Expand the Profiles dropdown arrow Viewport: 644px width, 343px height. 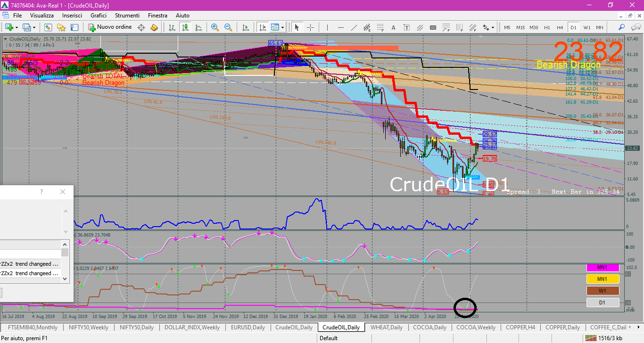coord(34,27)
